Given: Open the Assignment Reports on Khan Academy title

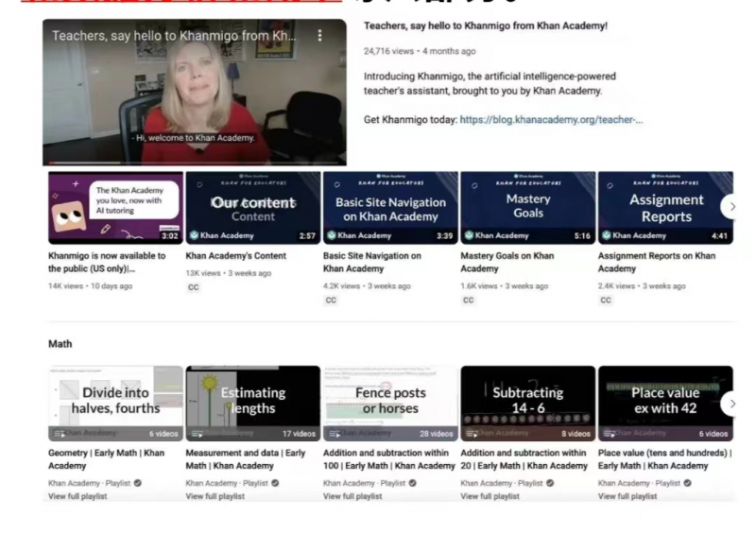Looking at the screenshot, I should point(656,262).
